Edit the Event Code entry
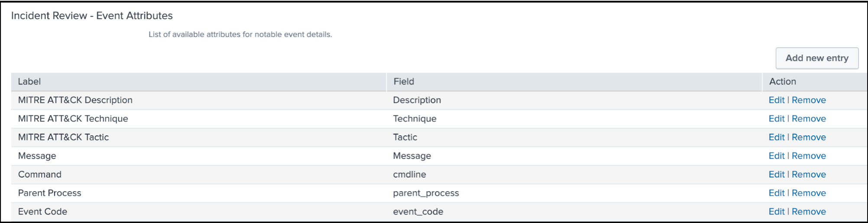 point(777,212)
